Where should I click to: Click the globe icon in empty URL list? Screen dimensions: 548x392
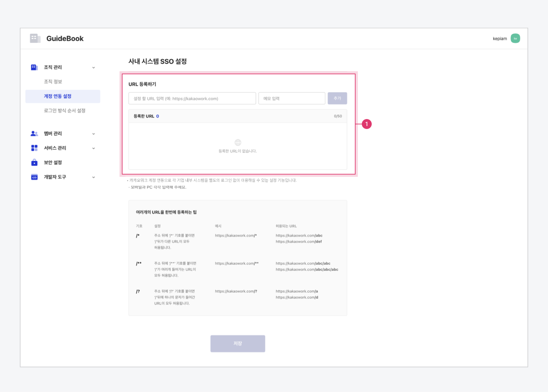[238, 143]
